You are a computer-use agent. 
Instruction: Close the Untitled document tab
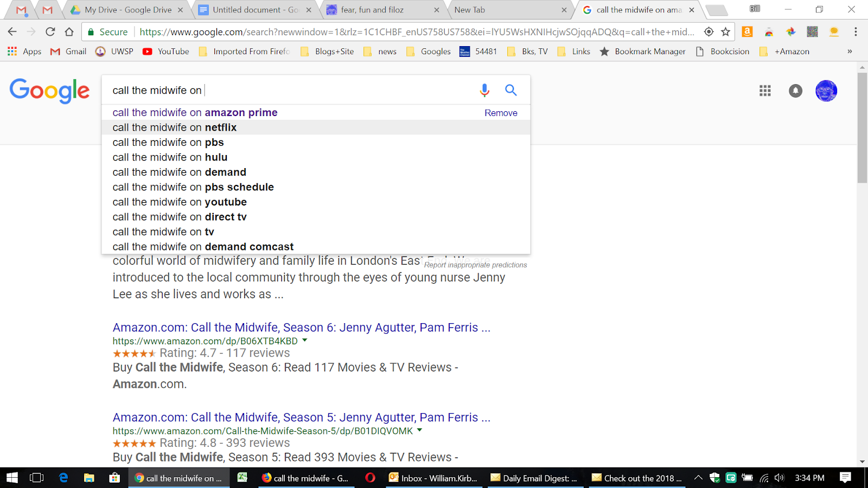click(309, 10)
